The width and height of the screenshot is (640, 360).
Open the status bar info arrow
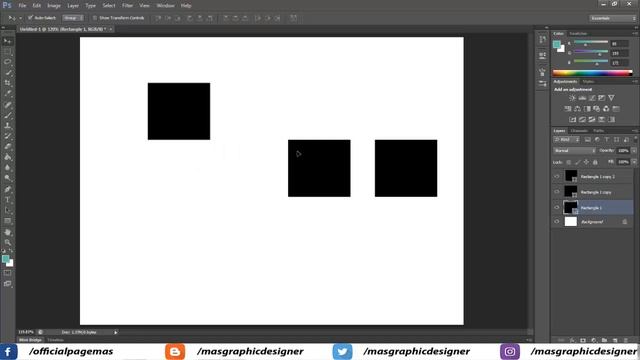116,332
